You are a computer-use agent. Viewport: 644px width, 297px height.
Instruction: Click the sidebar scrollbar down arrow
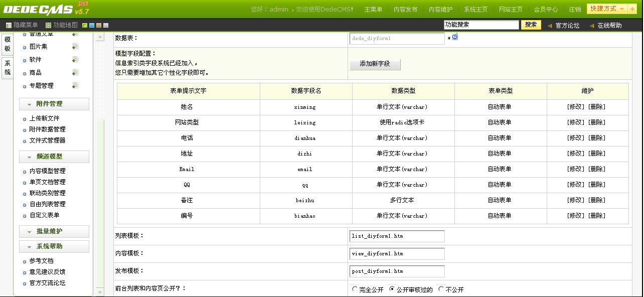tap(100, 292)
